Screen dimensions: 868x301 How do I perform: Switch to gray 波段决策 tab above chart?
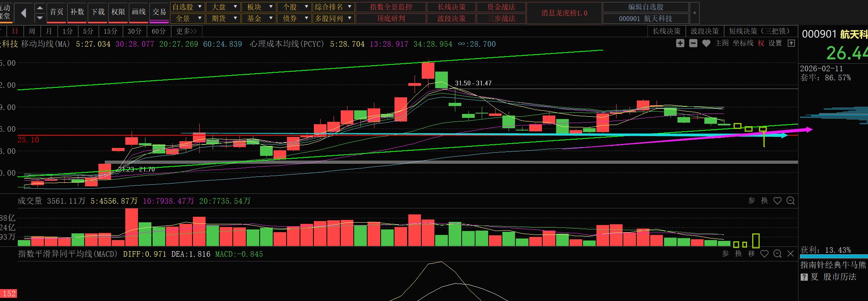click(705, 31)
